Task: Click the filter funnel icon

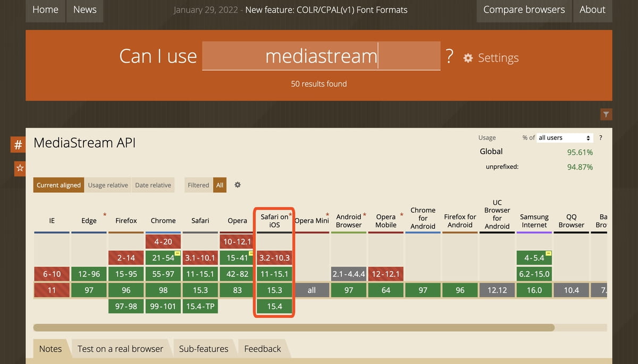Action: (x=606, y=114)
